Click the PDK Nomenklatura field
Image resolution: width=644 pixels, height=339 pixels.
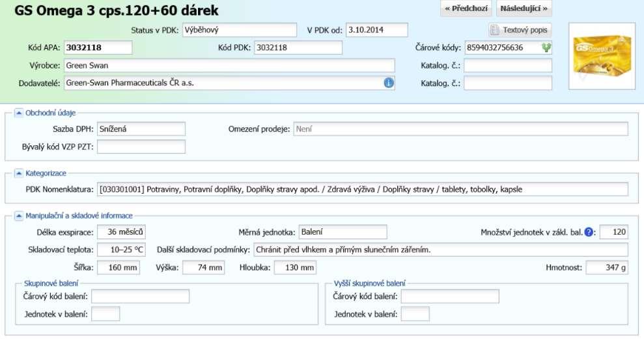362,189
